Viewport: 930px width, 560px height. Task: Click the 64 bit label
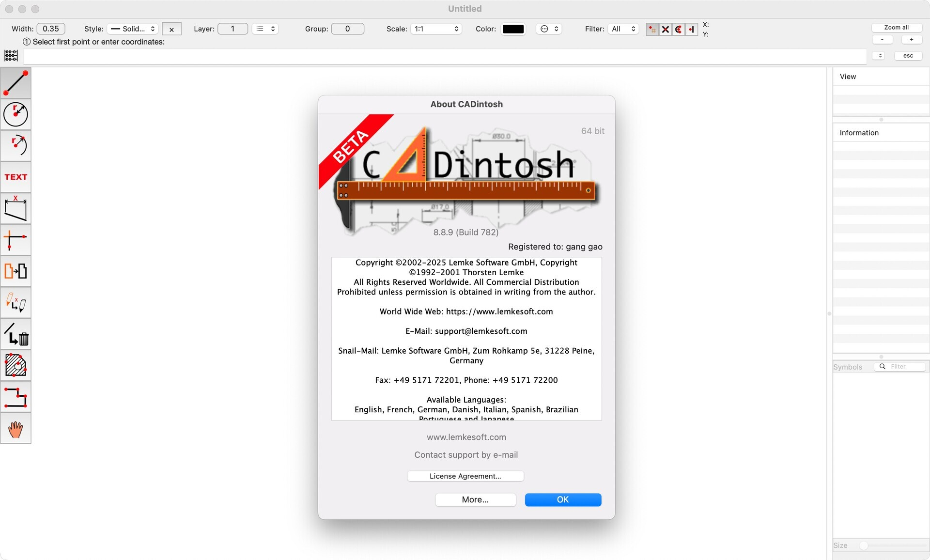pyautogui.click(x=592, y=131)
